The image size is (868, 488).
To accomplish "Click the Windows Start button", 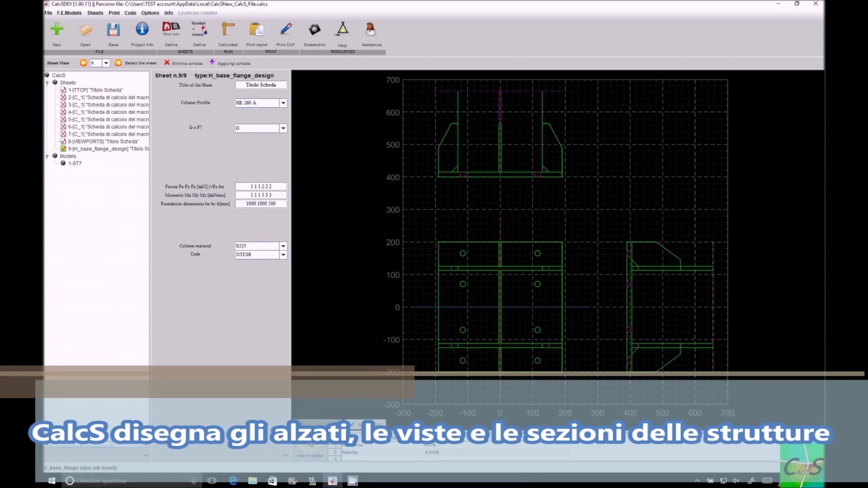I will [52, 481].
